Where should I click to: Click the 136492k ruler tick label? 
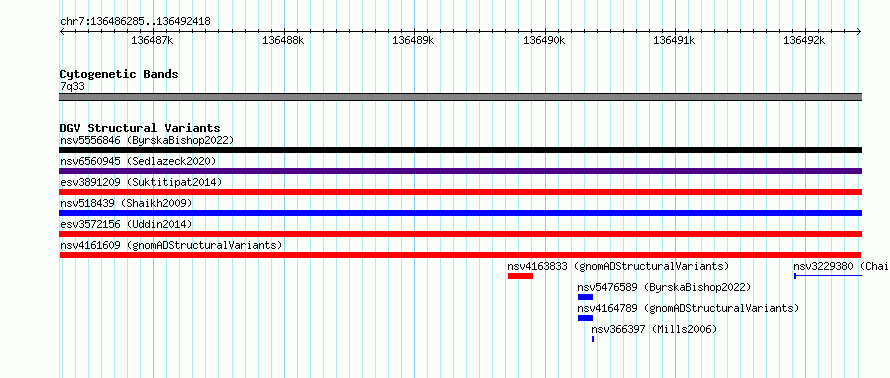tap(804, 40)
